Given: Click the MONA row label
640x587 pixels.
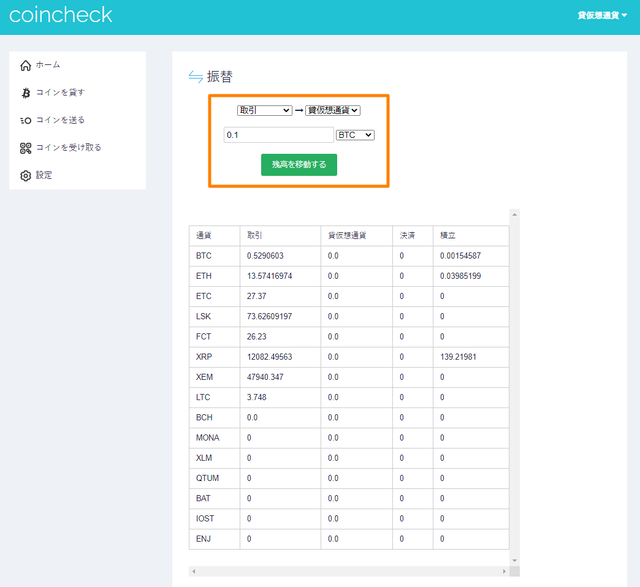Looking at the screenshot, I should [x=207, y=438].
